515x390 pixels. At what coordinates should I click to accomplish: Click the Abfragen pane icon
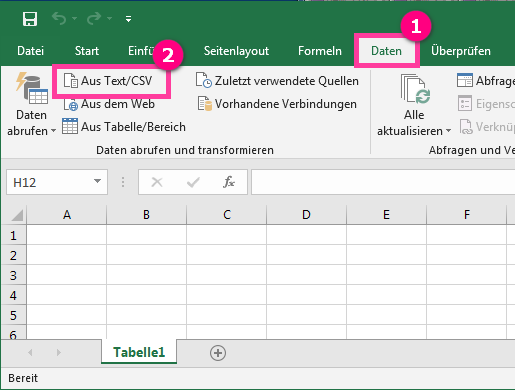[x=465, y=80]
